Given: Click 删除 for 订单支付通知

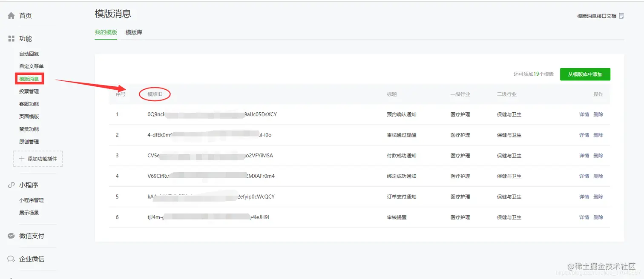Looking at the screenshot, I should pyautogui.click(x=598, y=197).
